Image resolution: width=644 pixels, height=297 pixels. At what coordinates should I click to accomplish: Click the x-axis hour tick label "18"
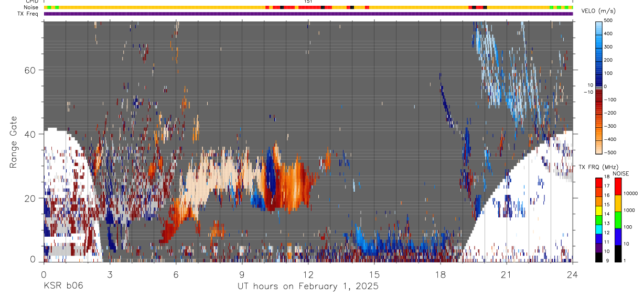pyautogui.click(x=440, y=274)
